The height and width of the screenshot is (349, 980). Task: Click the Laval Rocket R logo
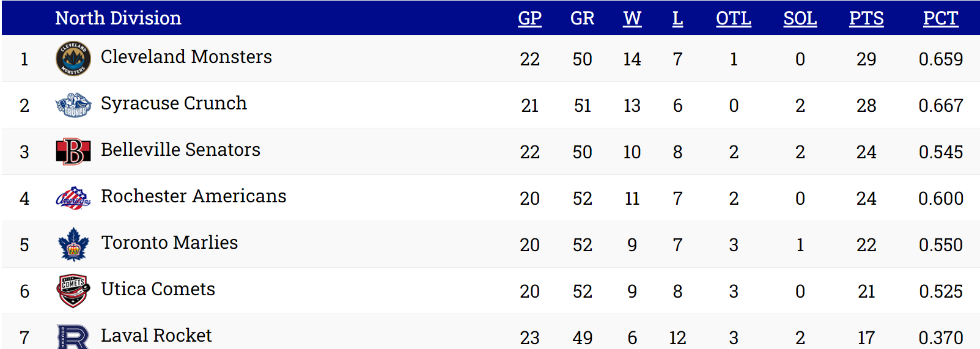pos(73,336)
